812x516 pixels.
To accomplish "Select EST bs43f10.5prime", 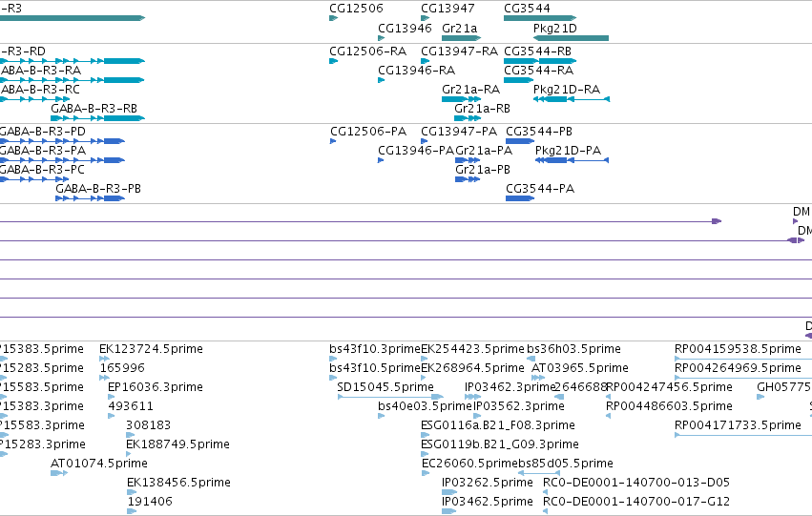I will pyautogui.click(x=375, y=368).
